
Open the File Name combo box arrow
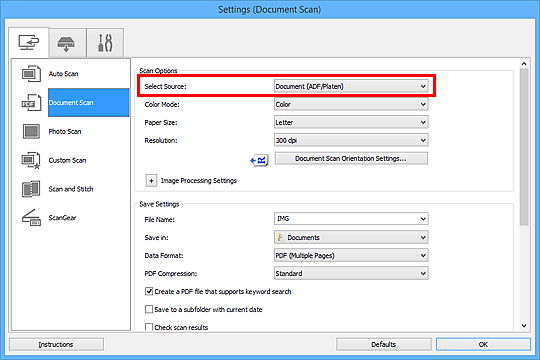[x=423, y=219]
